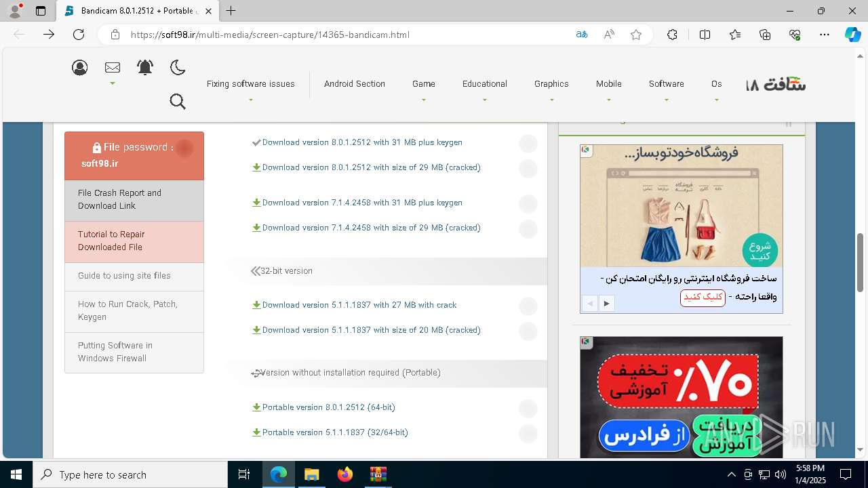Open site search magnifier icon
868x488 pixels.
(178, 101)
